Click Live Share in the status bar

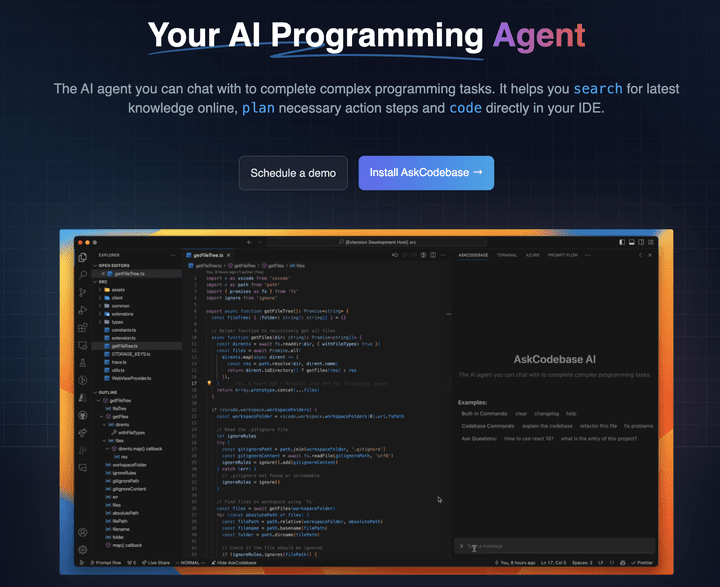coord(155,562)
